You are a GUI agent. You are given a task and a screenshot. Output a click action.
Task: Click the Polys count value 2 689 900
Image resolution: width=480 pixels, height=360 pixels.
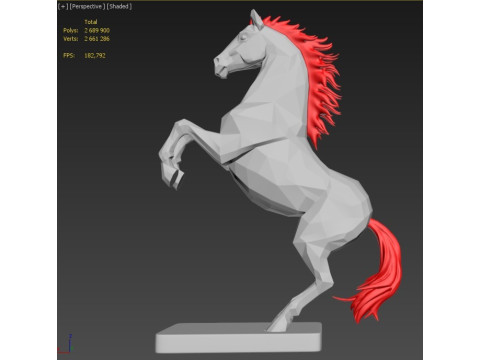pyautogui.click(x=97, y=30)
